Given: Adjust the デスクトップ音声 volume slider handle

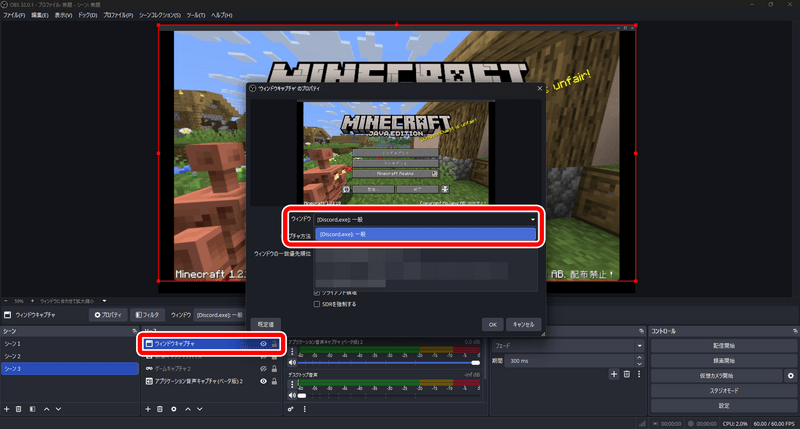Looking at the screenshot, I should click(302, 395).
